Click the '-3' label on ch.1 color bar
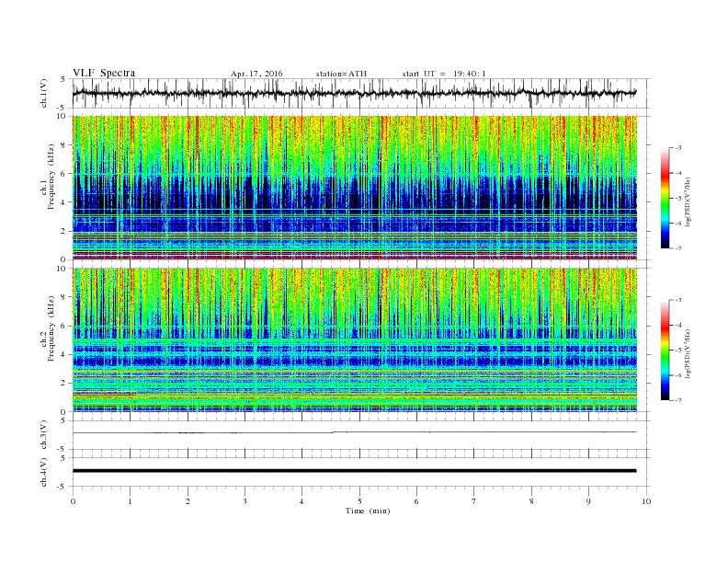This screenshot has width=728, height=563. [x=677, y=148]
